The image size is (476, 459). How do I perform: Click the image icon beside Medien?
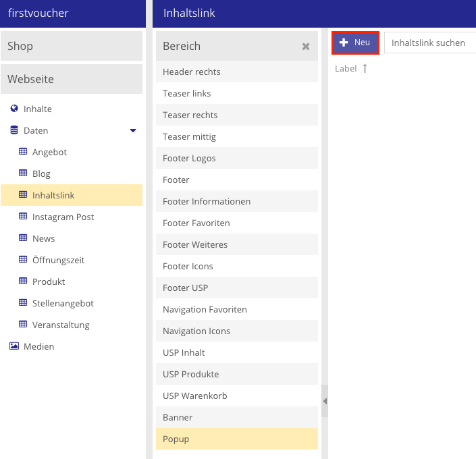tap(14, 346)
